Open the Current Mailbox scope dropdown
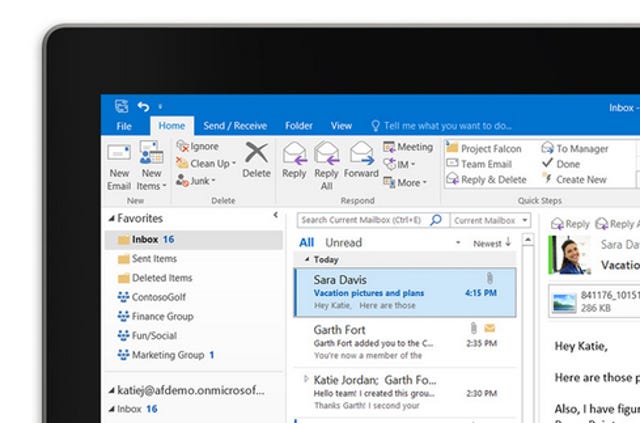The image size is (640, 423). click(490, 220)
